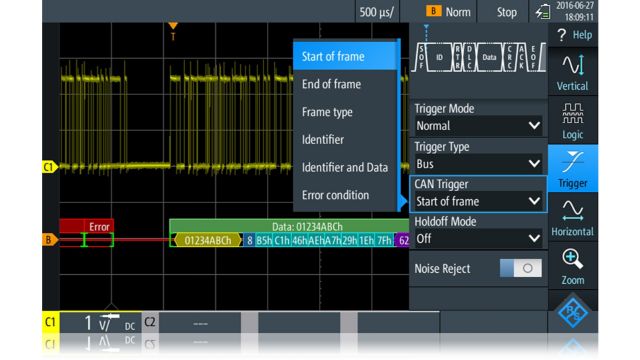Choose Identifier and Data option
Image resolution: width=640 pixels, height=360 pixels.
coord(345,167)
